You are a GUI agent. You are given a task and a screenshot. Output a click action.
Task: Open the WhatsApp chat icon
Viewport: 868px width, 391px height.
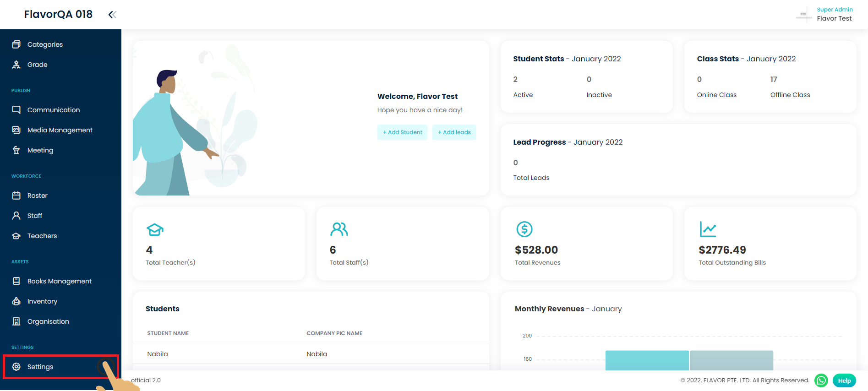pyautogui.click(x=821, y=380)
